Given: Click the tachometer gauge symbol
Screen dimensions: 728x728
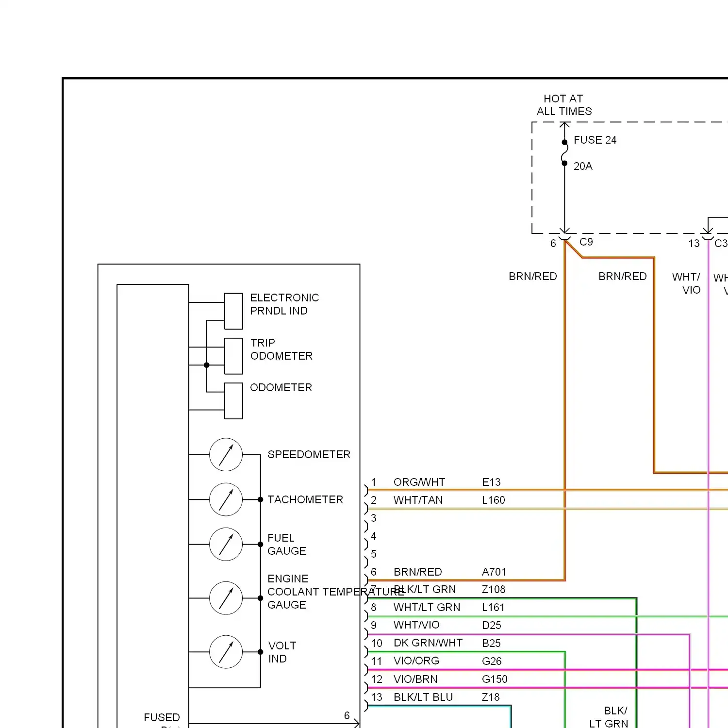Looking at the screenshot, I should click(x=226, y=499).
